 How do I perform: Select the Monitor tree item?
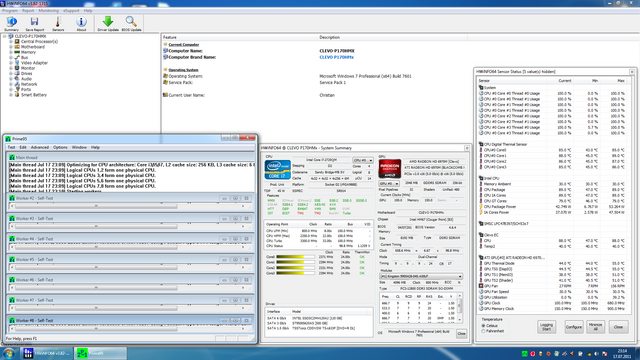tap(28, 68)
